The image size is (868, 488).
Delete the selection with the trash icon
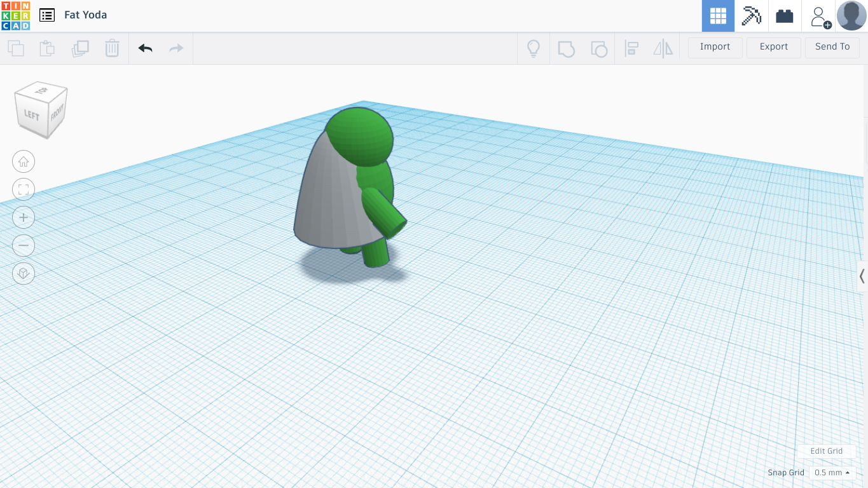(112, 48)
